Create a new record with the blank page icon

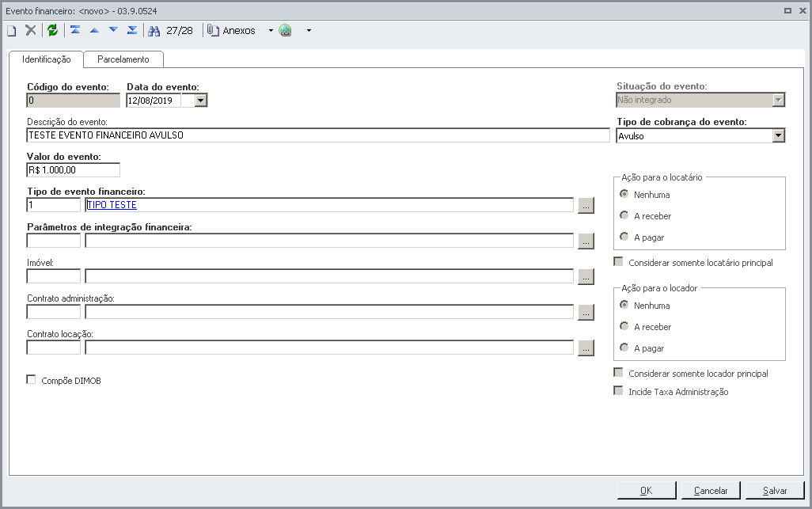[x=11, y=31]
